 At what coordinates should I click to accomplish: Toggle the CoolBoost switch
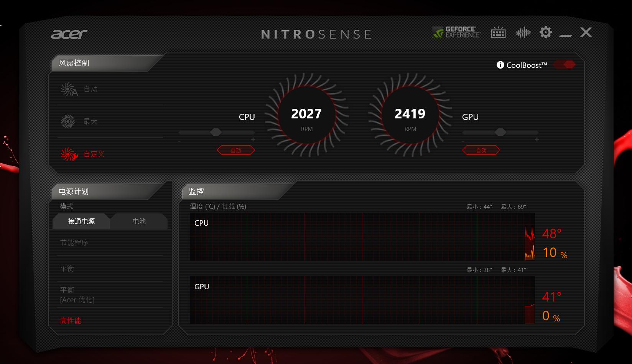coord(565,65)
